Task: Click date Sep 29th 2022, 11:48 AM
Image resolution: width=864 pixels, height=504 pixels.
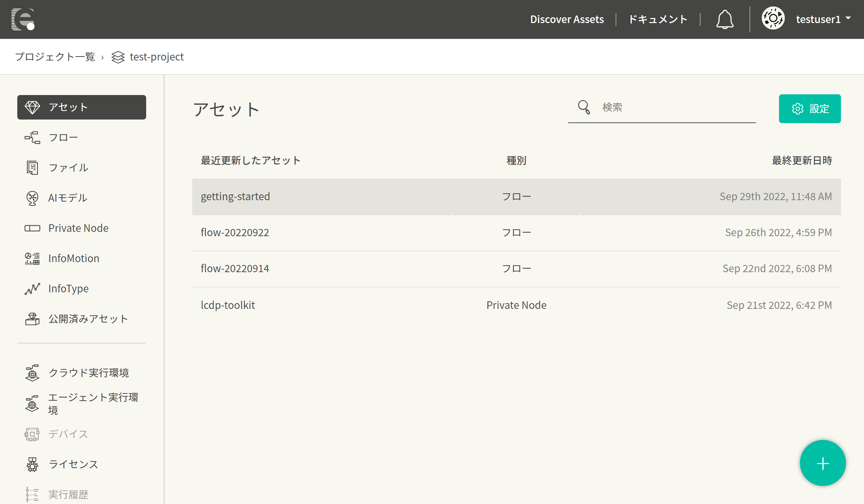Action: [x=776, y=197]
